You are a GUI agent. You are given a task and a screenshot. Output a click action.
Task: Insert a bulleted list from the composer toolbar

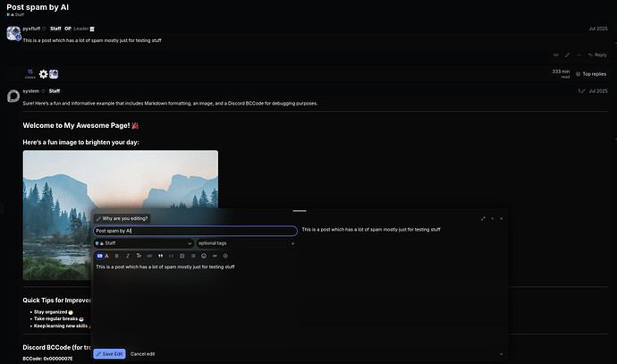[x=193, y=256]
